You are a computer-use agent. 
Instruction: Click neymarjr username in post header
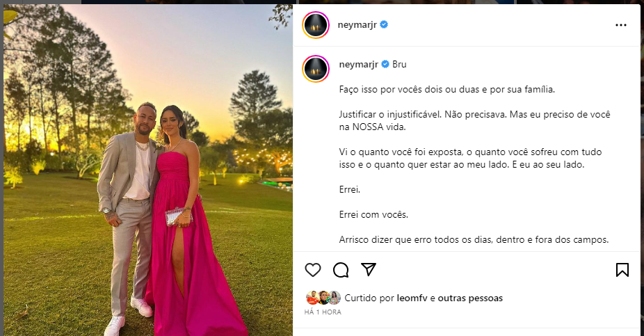[x=357, y=24]
